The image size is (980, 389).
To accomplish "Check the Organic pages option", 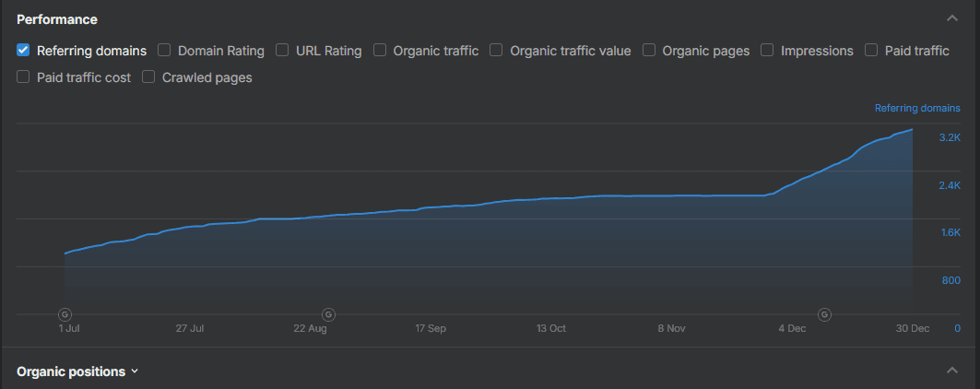I will click(x=649, y=51).
